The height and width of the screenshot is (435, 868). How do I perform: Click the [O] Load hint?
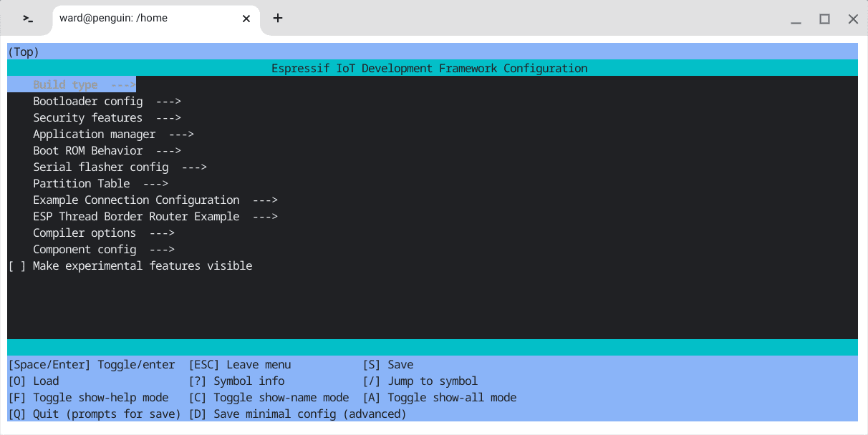(x=34, y=381)
